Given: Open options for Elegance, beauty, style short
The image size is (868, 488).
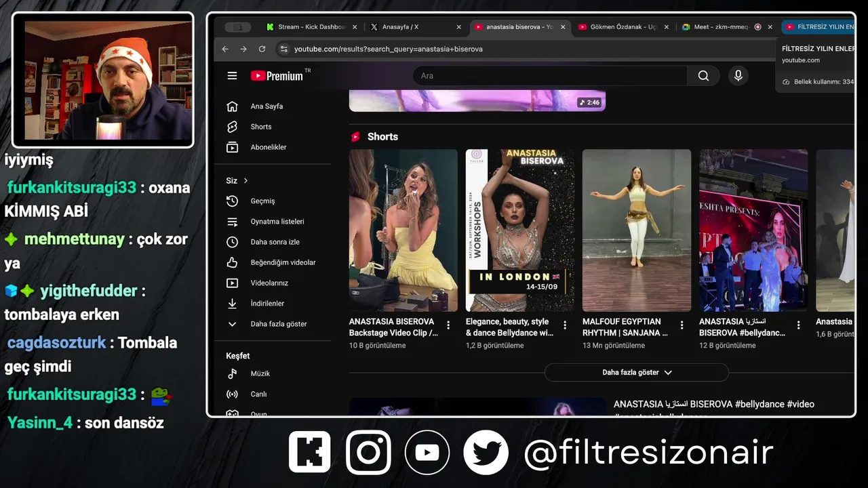Looking at the screenshot, I should click(565, 325).
